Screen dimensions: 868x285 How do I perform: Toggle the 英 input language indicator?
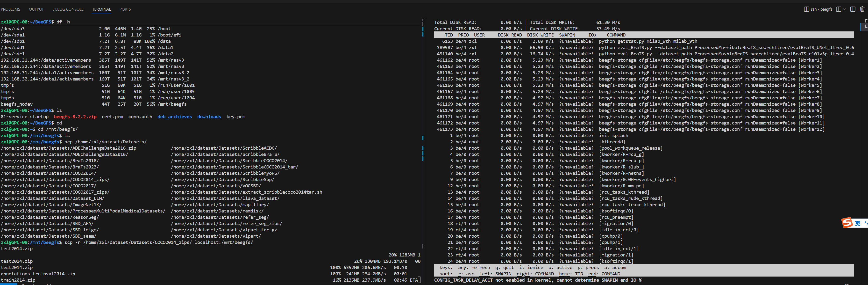click(858, 223)
